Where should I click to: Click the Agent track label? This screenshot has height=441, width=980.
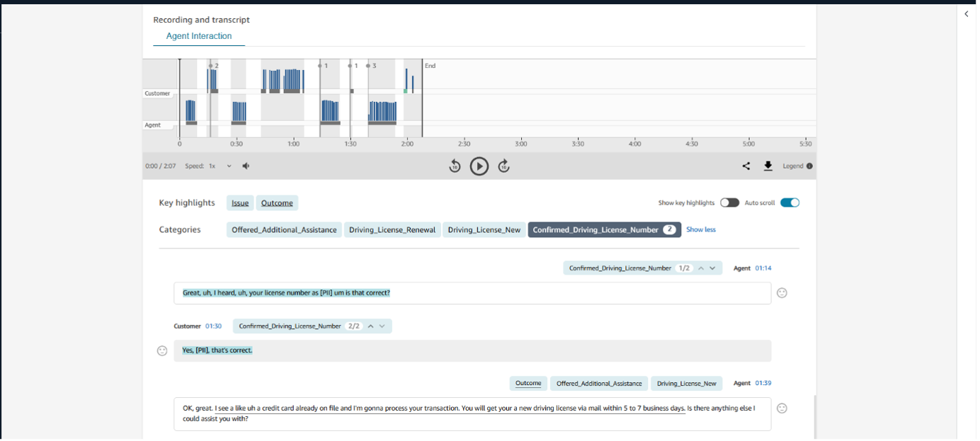tap(153, 125)
